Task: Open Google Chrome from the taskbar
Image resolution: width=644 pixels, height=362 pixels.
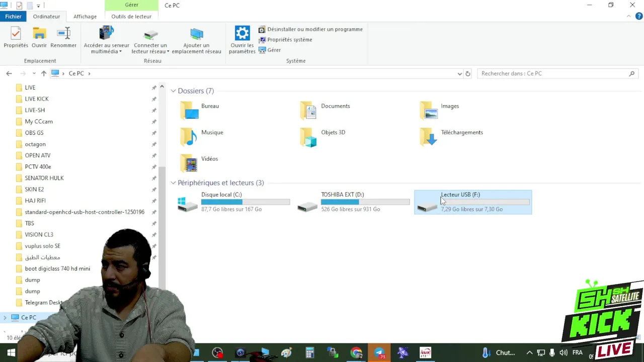Action: 356,353
